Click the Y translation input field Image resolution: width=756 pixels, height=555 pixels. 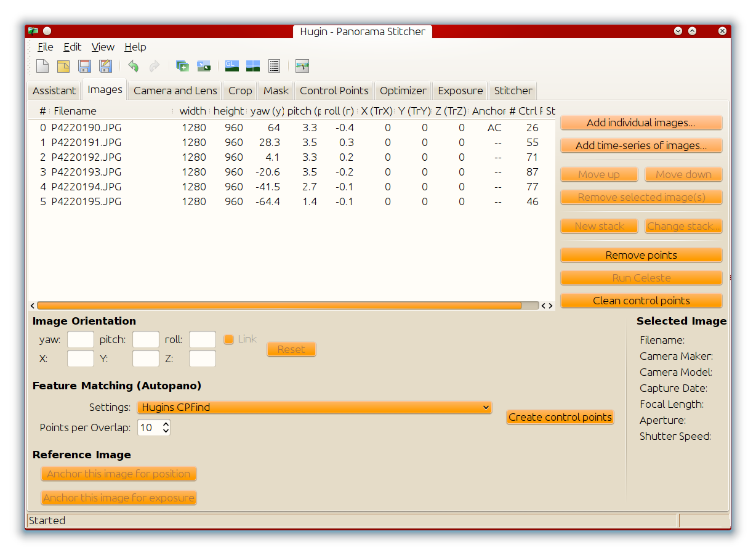pos(146,359)
